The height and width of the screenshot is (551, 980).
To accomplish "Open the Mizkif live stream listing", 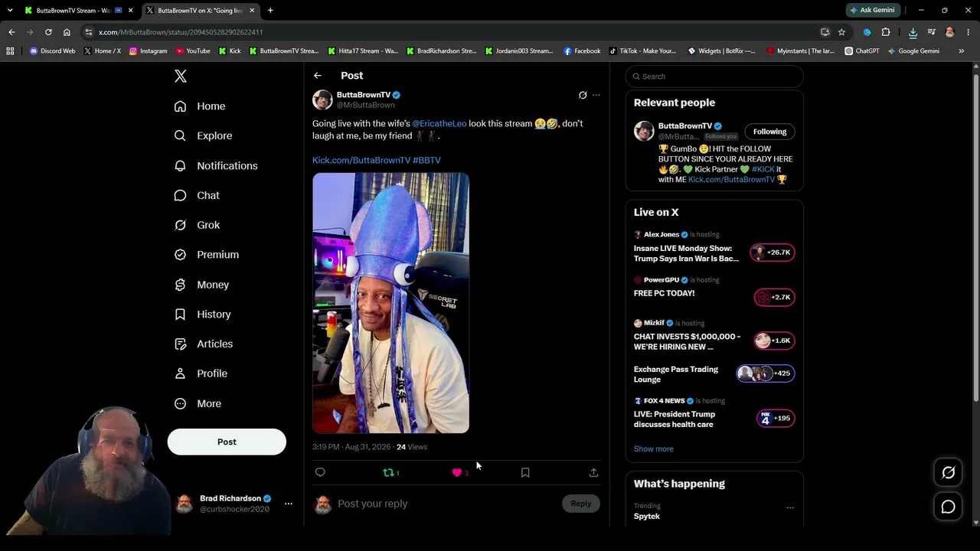I will coord(714,337).
